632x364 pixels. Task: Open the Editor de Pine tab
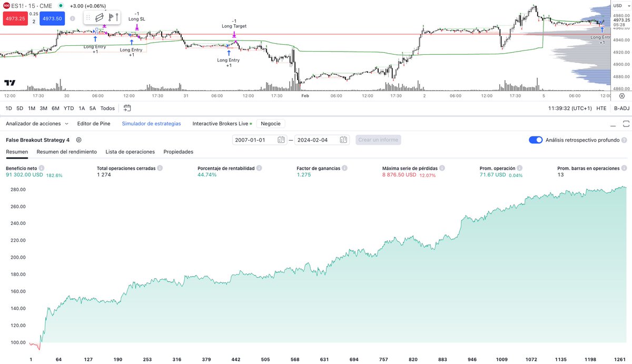click(94, 123)
